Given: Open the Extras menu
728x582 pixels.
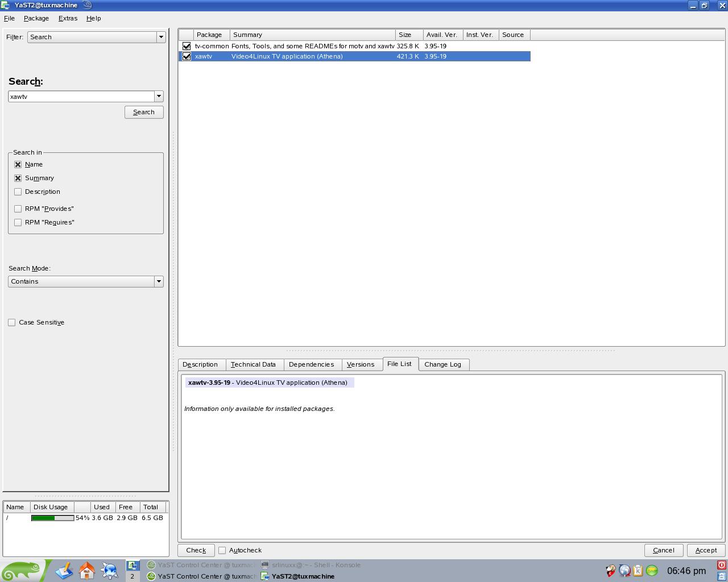Looking at the screenshot, I should [68, 18].
